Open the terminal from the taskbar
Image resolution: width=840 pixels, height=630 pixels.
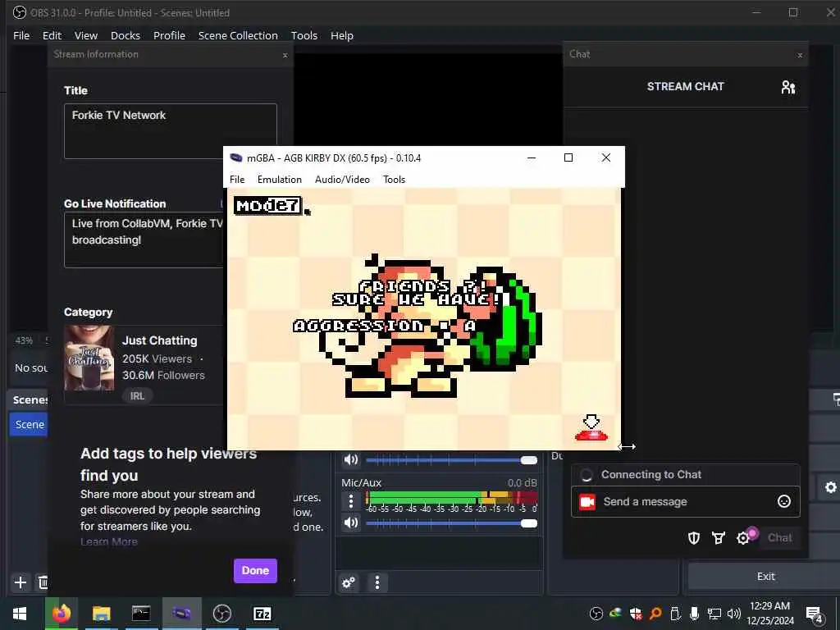tap(141, 614)
